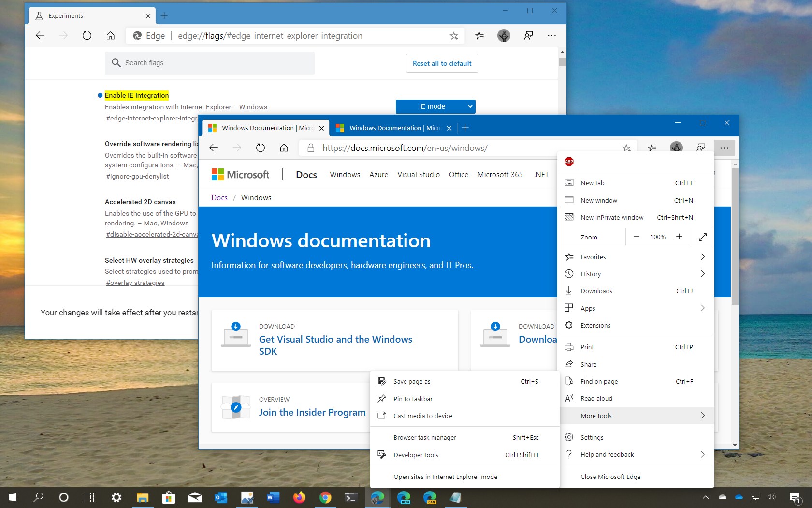The width and height of the screenshot is (812, 508).
Task: Choose Browser task manager from the menu
Action: (425, 437)
